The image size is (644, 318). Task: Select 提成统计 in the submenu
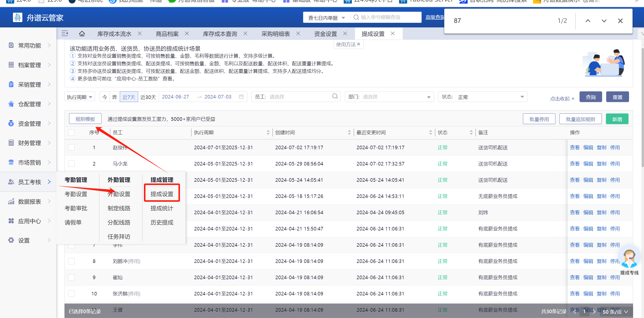click(162, 208)
